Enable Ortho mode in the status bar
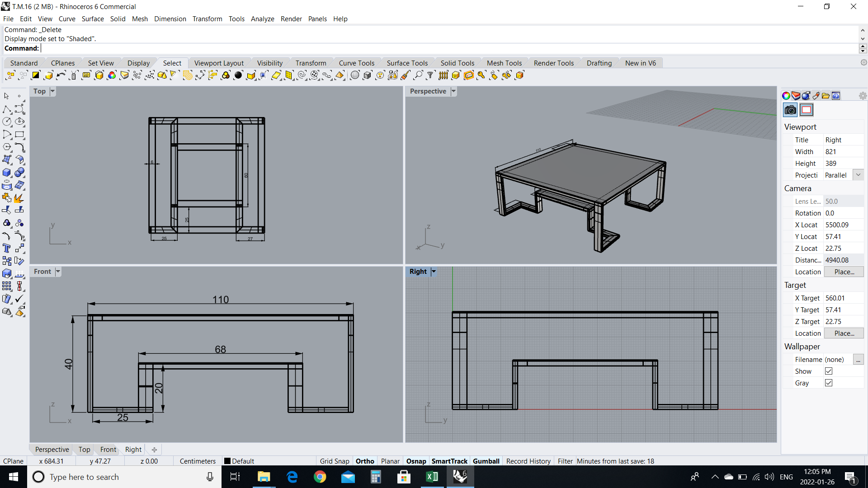The image size is (868, 488). pyautogui.click(x=365, y=461)
